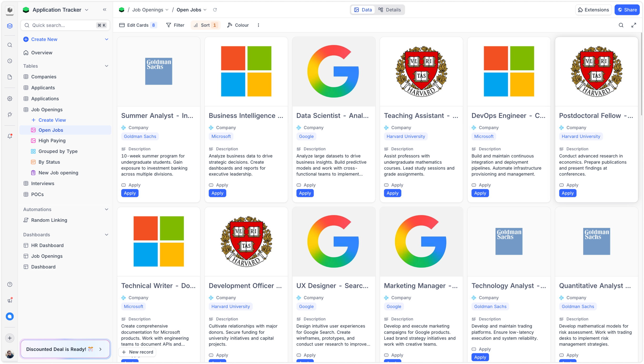This screenshot has width=644, height=364.
Task: Expand the Application Tracker workspace dropdown
Action: 86,10
